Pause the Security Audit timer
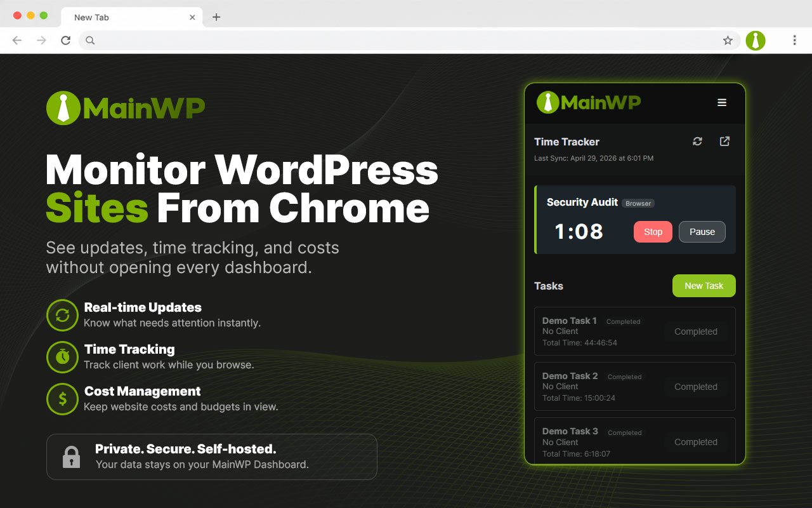This screenshot has width=812, height=508. pos(702,232)
